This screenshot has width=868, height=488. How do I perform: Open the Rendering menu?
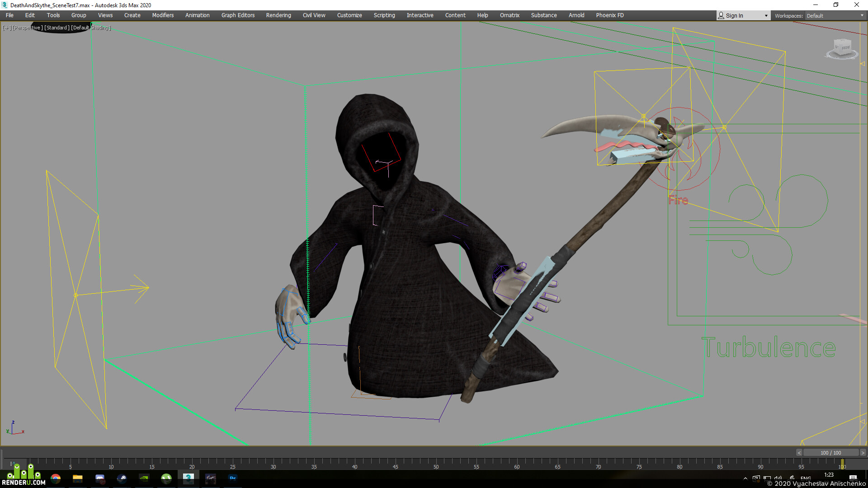[x=278, y=15]
